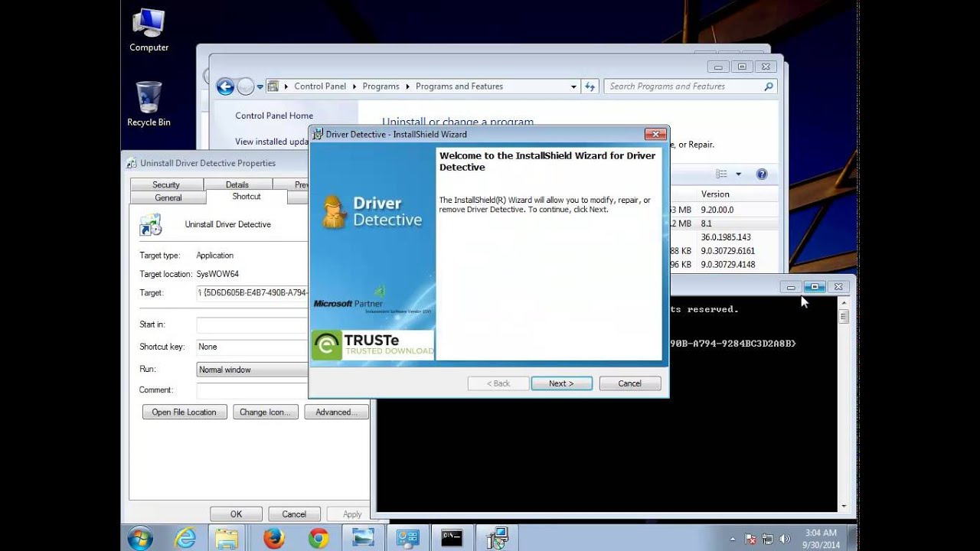
Task: Open the network tray icon
Action: pyautogui.click(x=766, y=539)
